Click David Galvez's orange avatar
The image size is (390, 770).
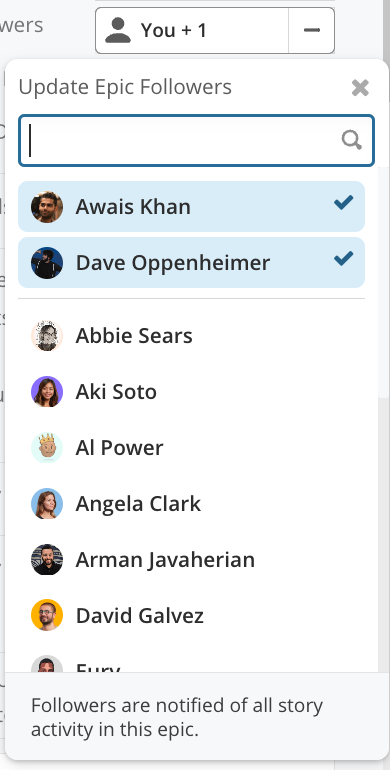[47, 615]
